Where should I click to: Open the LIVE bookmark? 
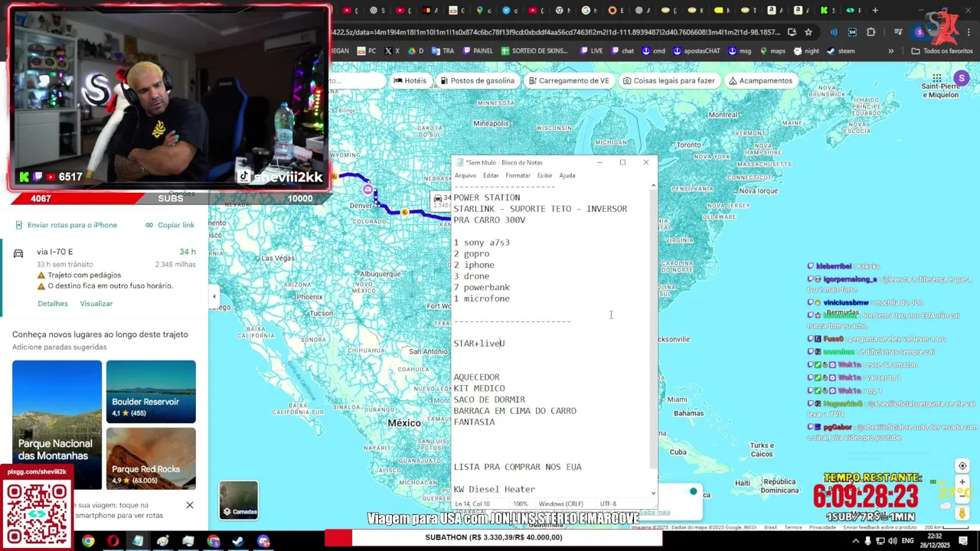pos(592,51)
